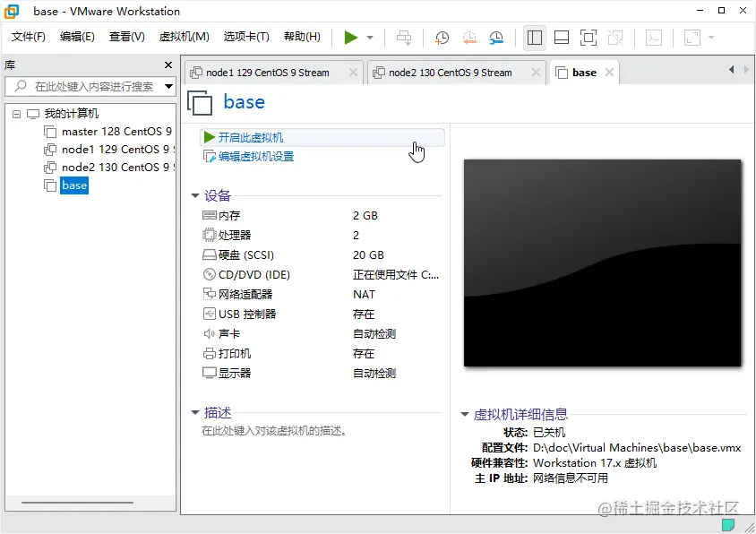Click the full screen mode icon

tap(588, 37)
